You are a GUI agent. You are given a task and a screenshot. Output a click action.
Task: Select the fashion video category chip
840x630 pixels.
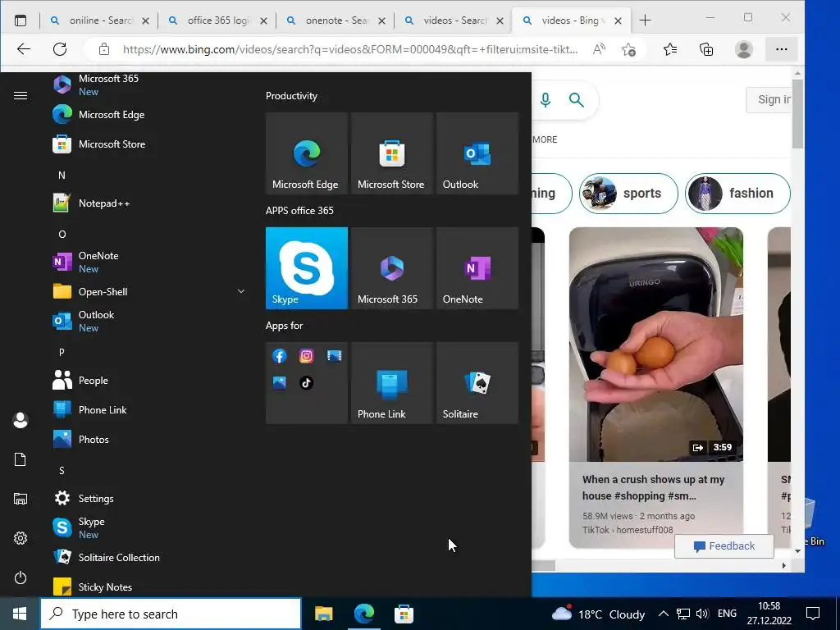tap(737, 194)
